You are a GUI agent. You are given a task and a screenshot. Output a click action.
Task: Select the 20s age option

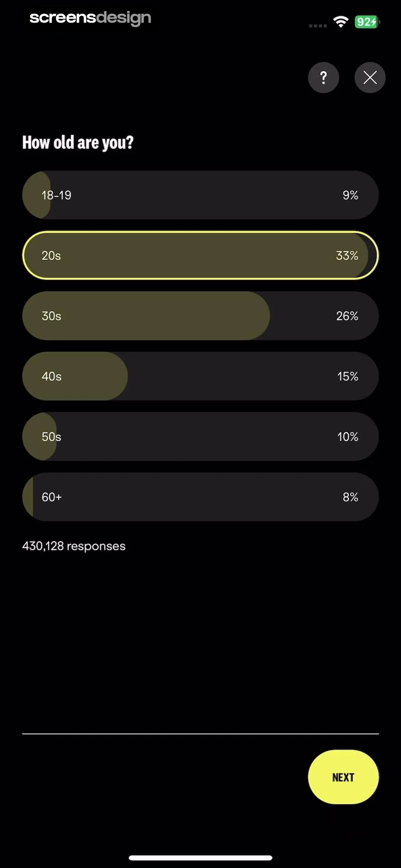(x=200, y=256)
